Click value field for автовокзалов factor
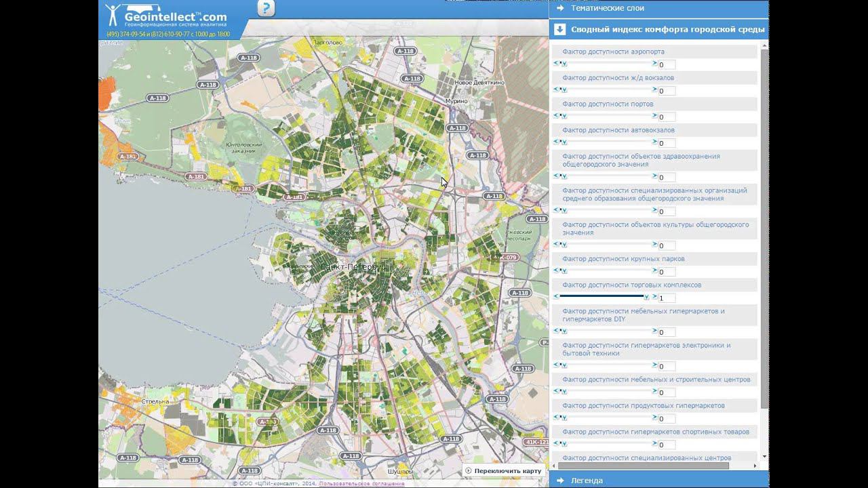868x488 pixels. [667, 144]
